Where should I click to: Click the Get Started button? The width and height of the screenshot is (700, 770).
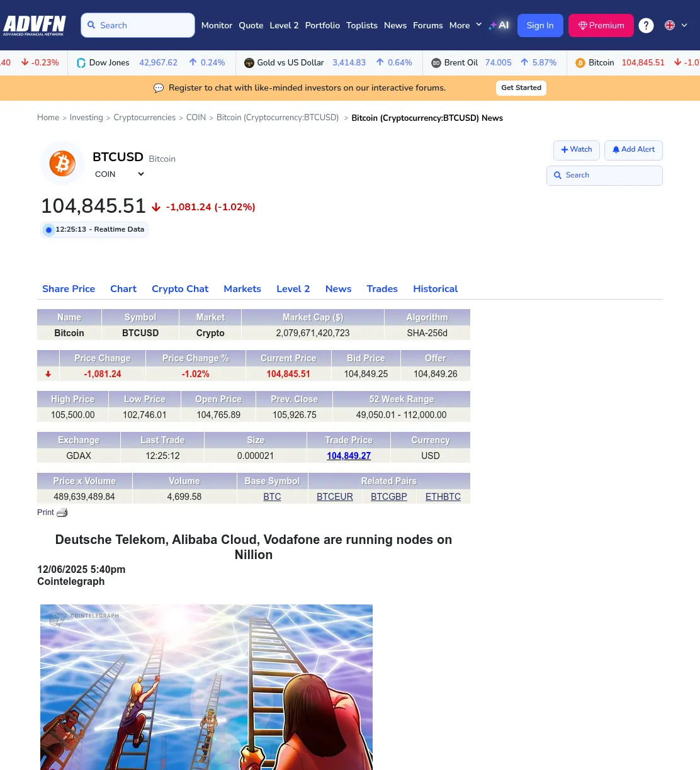click(521, 88)
